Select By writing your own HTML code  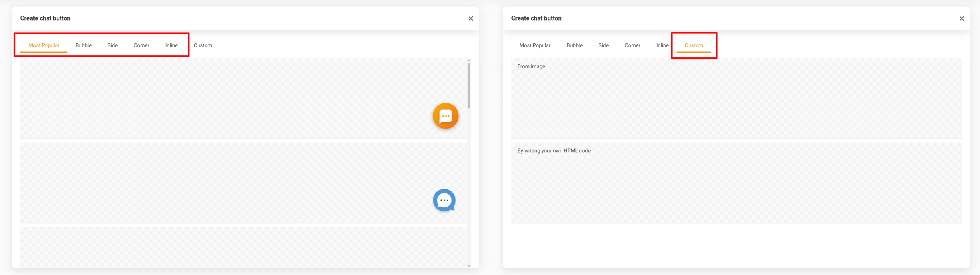[736, 183]
